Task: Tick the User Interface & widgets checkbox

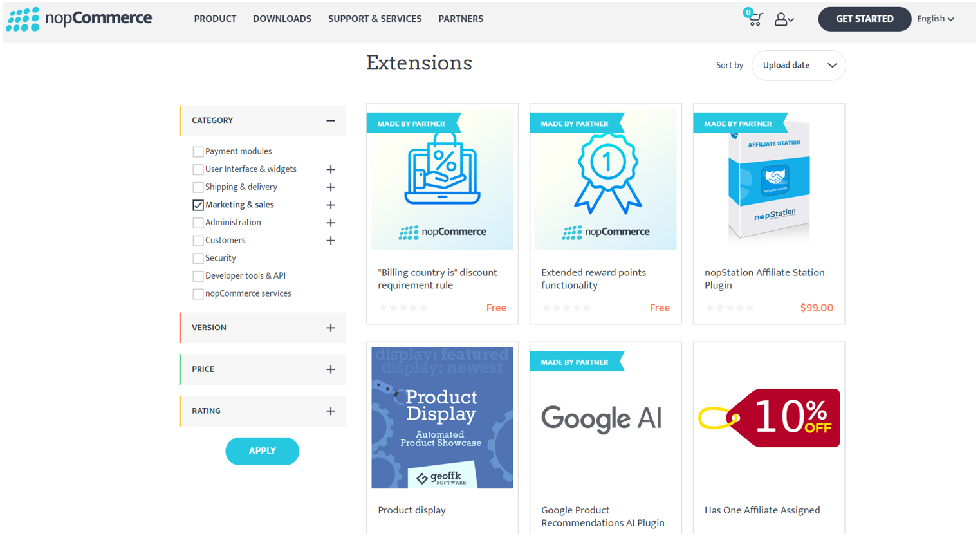Action: [x=198, y=170]
